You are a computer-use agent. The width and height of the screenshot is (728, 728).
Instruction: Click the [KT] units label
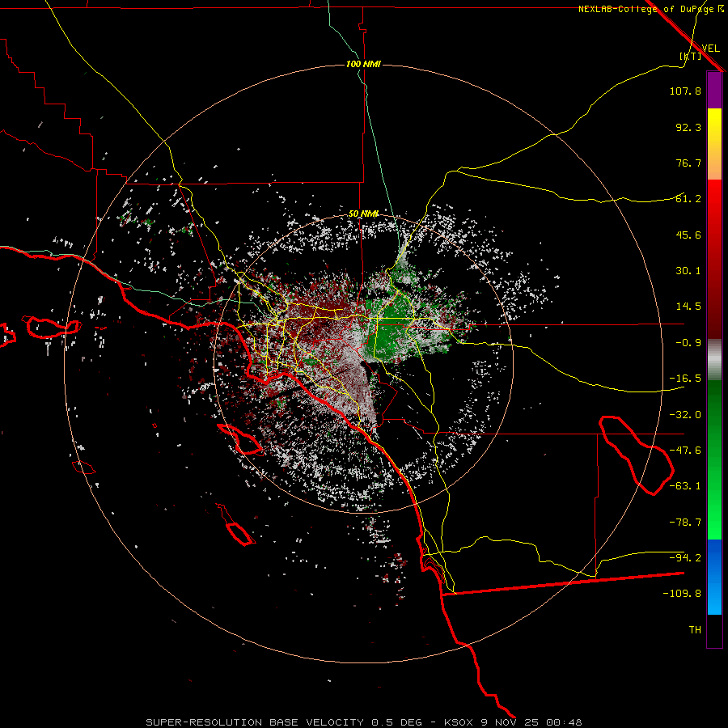coord(691,56)
